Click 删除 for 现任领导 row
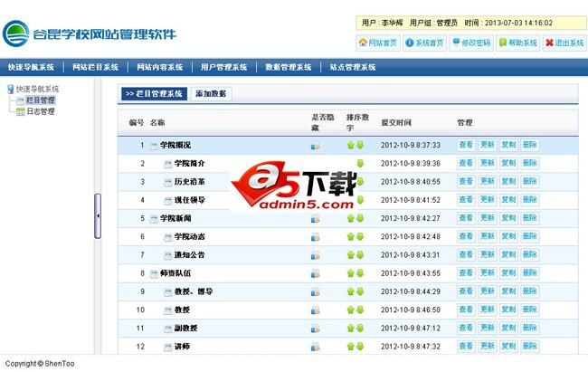The height and width of the screenshot is (372, 588). pos(530,200)
